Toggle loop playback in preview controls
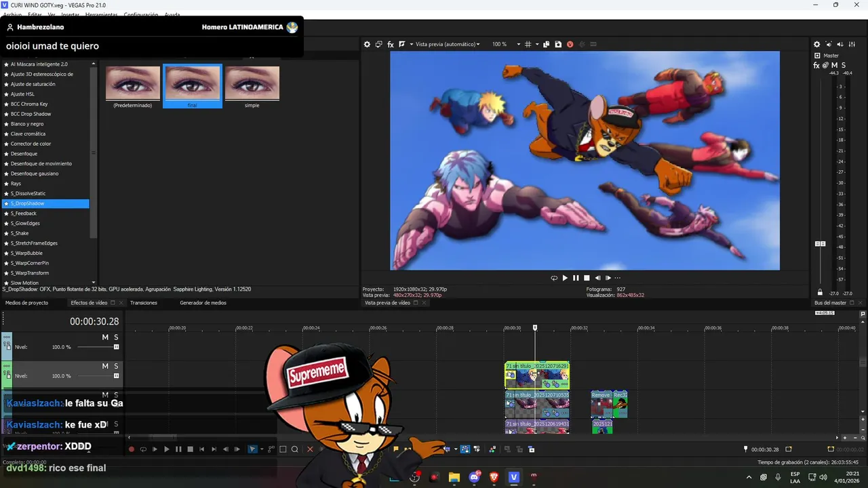Viewport: 868px width, 488px height. (x=554, y=278)
